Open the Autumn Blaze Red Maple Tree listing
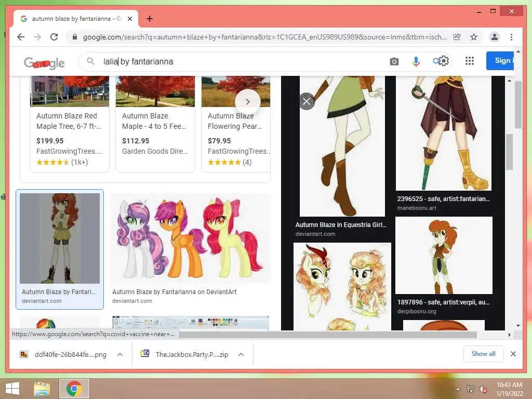532x399 pixels. (70, 124)
